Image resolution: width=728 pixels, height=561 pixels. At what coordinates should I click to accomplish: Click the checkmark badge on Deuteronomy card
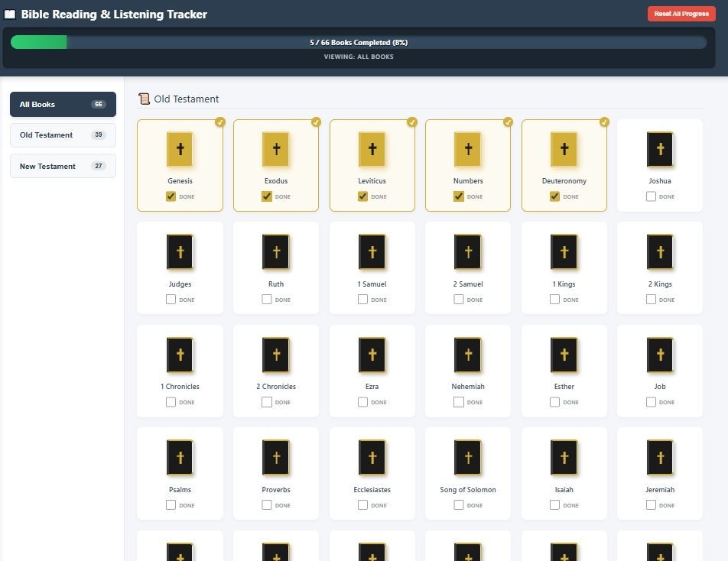pos(604,122)
